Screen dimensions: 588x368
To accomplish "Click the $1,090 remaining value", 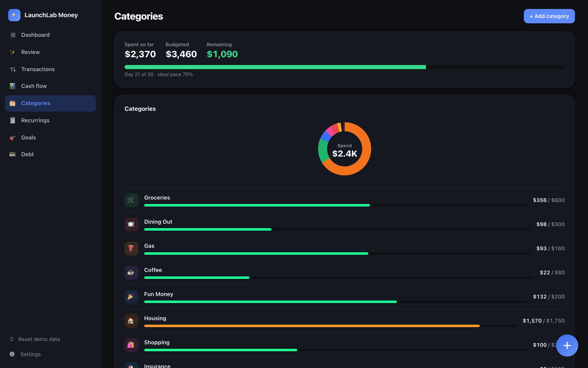I will coord(222,54).
